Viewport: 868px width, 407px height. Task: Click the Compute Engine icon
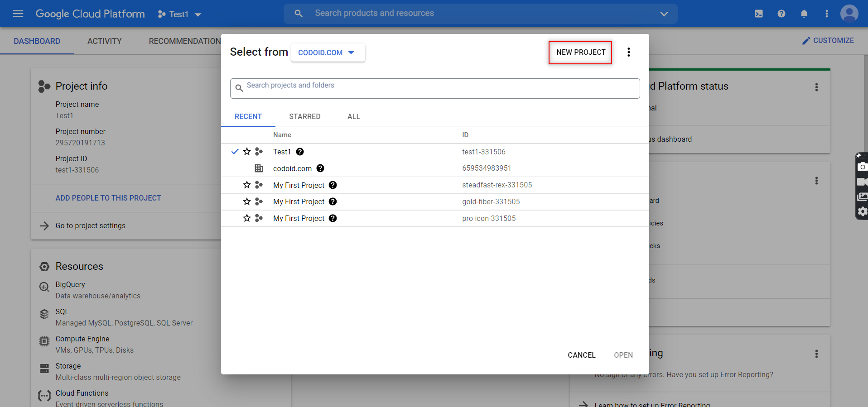point(44,341)
